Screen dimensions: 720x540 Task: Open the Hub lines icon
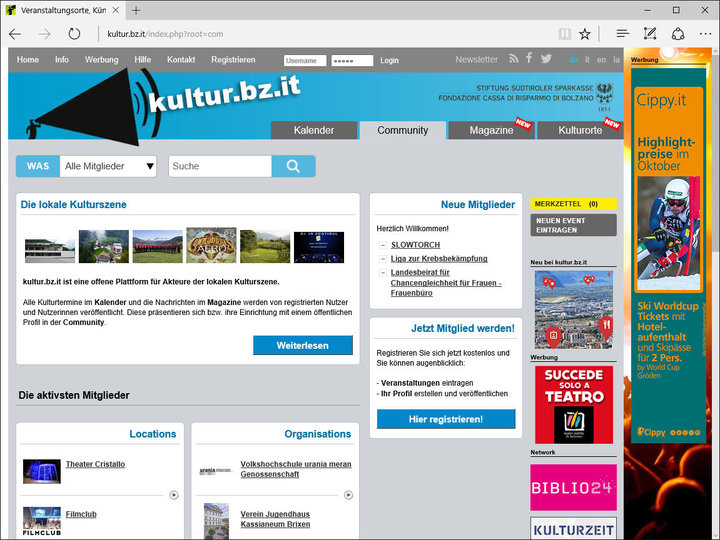click(x=623, y=34)
